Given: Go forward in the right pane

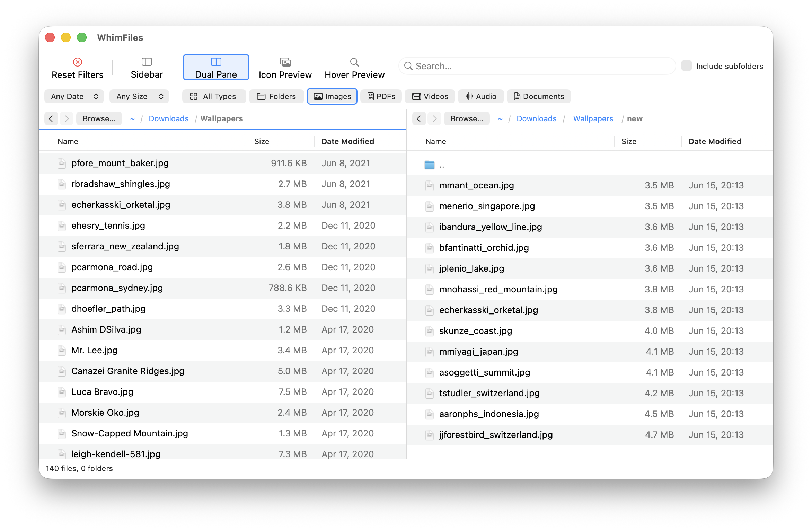Looking at the screenshot, I should (x=434, y=118).
